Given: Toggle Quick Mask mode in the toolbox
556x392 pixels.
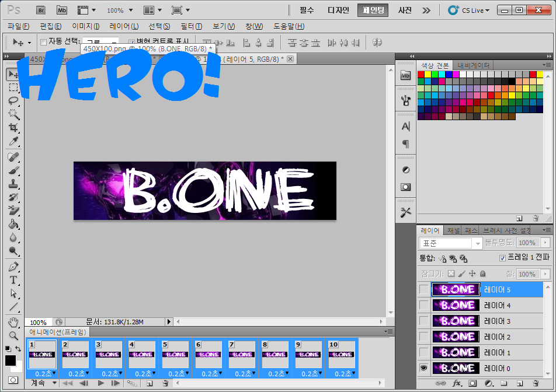Looking at the screenshot, I should (x=13, y=380).
